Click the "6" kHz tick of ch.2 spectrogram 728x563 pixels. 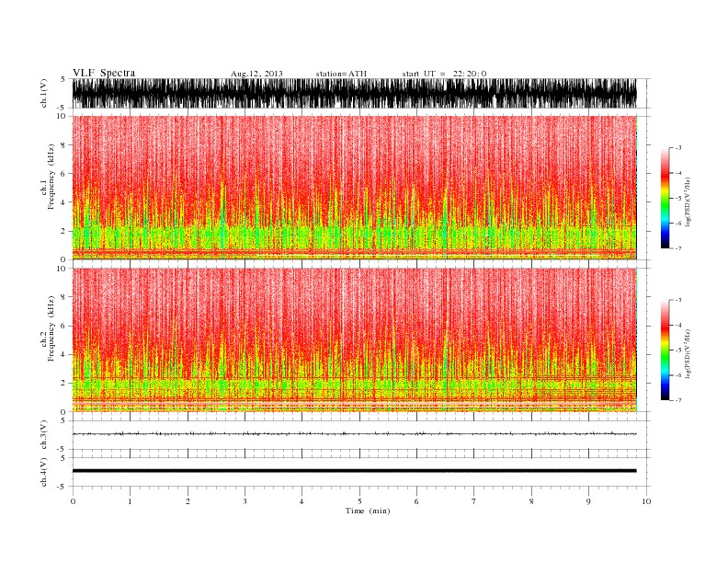(x=63, y=326)
